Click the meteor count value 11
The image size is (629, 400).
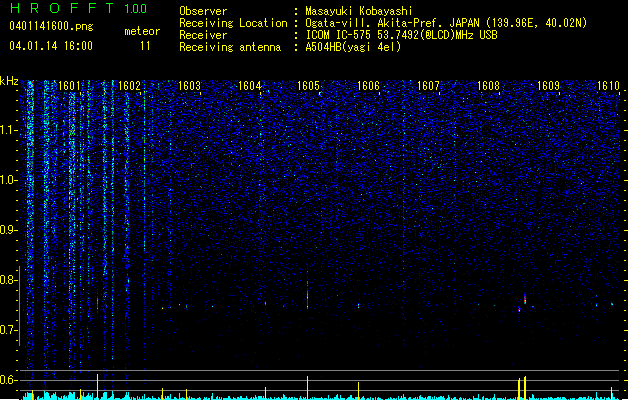(145, 46)
